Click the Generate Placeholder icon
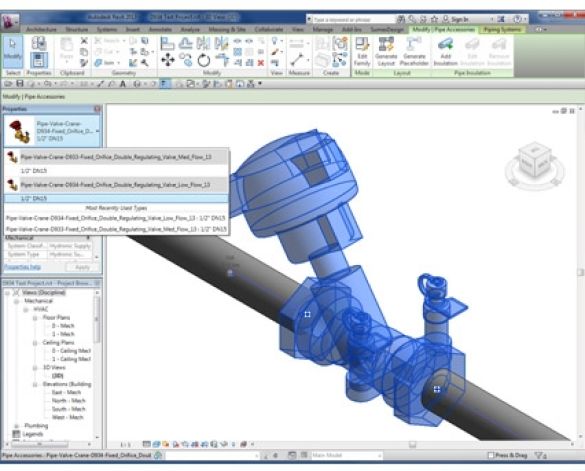 tap(414, 52)
